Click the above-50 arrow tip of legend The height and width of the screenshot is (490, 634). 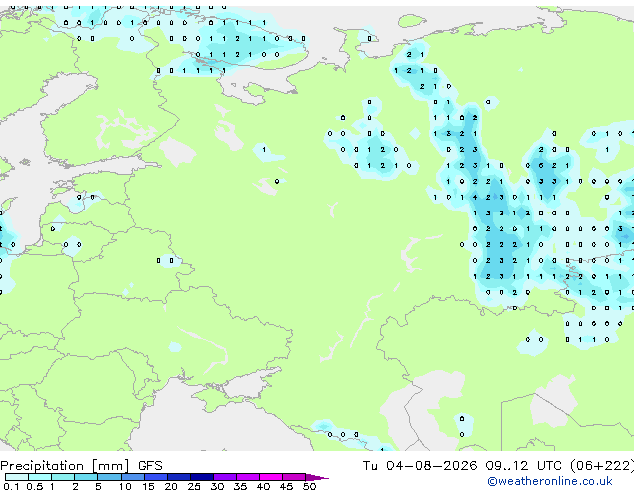coord(317,477)
